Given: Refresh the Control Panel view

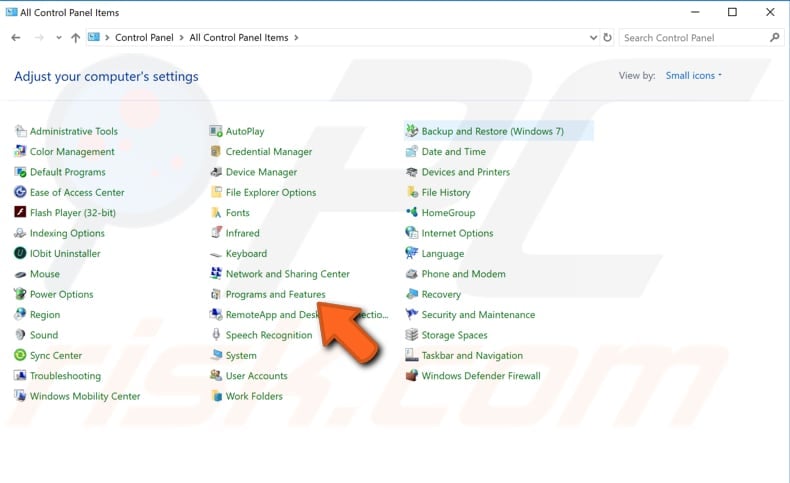Looking at the screenshot, I should point(608,38).
